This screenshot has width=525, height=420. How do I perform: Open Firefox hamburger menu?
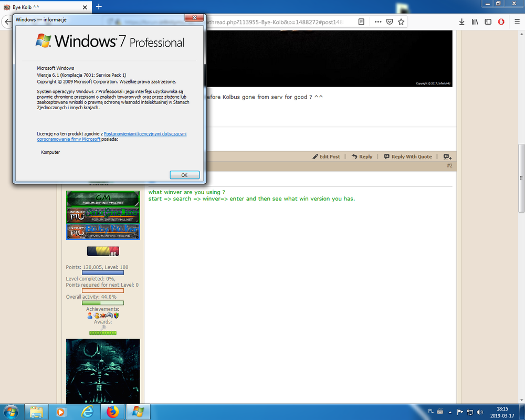(x=517, y=22)
